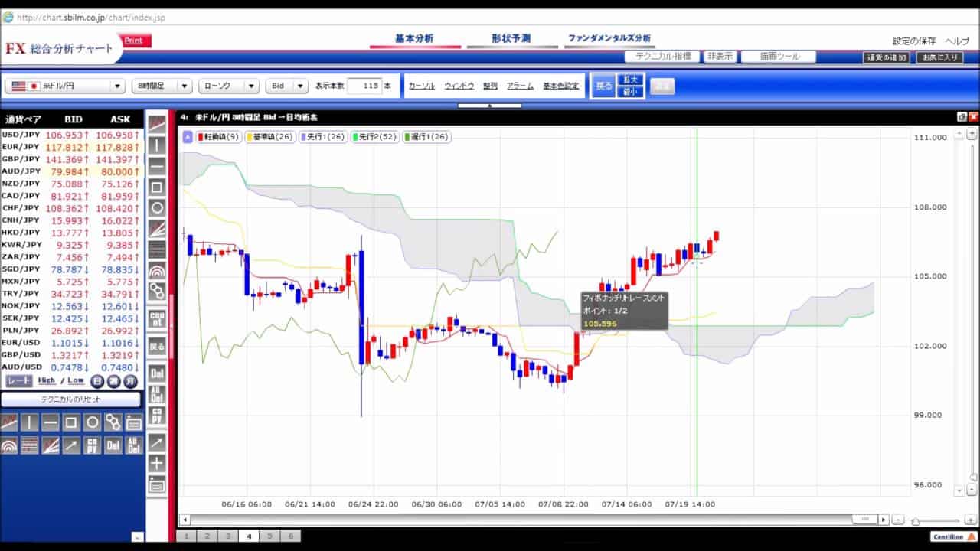Open the 米ドル/円 currency pair dropdown
This screenshot has width=980, height=551.
[65, 86]
